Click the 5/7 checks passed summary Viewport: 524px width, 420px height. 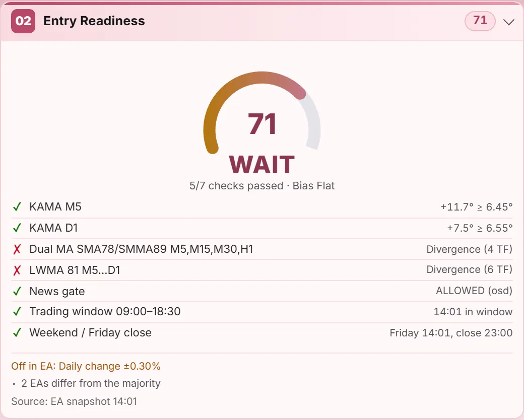coord(262,186)
